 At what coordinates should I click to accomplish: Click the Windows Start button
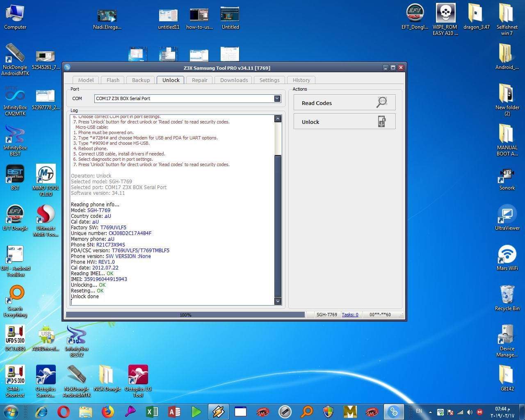coord(11,411)
